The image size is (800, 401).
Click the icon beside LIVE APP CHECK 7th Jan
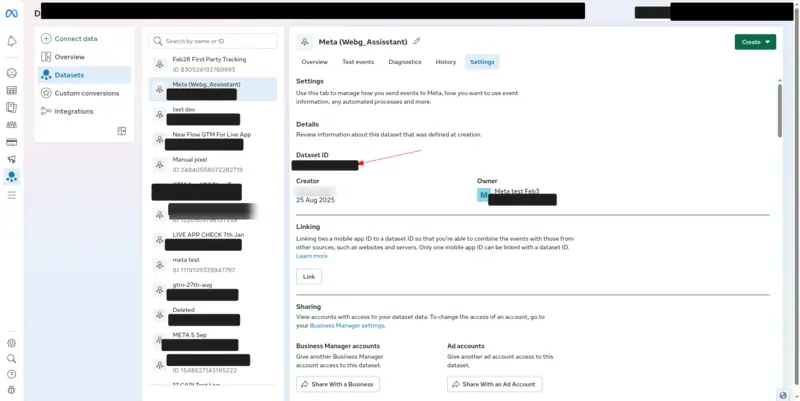pyautogui.click(x=160, y=240)
